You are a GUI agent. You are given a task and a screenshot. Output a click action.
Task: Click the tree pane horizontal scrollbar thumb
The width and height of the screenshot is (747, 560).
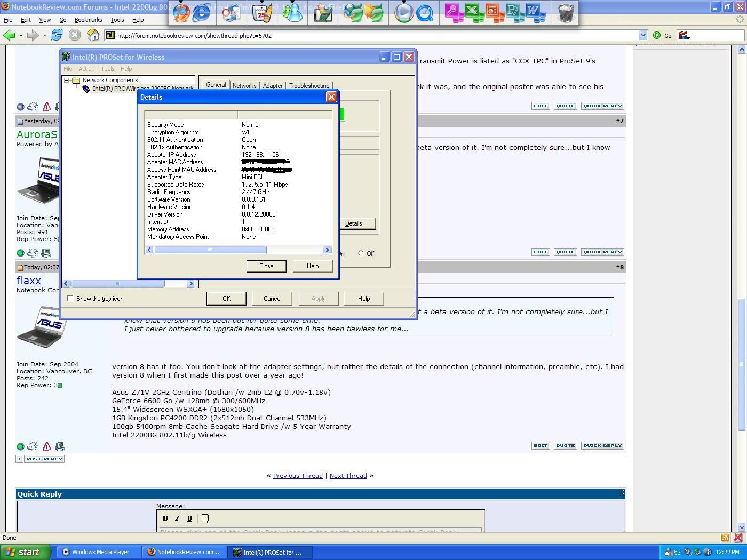point(118,284)
